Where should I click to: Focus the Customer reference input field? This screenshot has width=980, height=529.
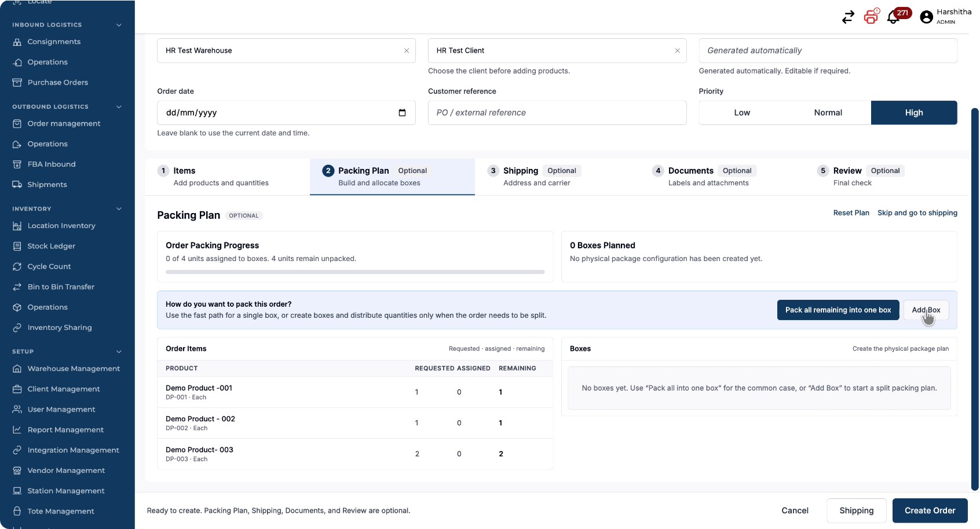point(557,113)
